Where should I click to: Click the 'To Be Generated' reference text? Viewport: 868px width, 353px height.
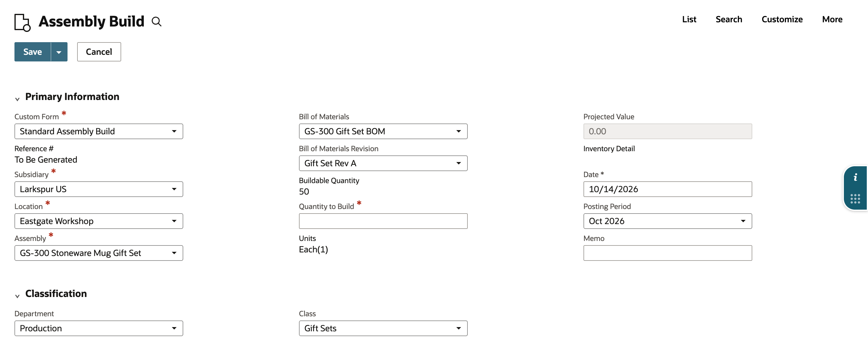tap(46, 160)
